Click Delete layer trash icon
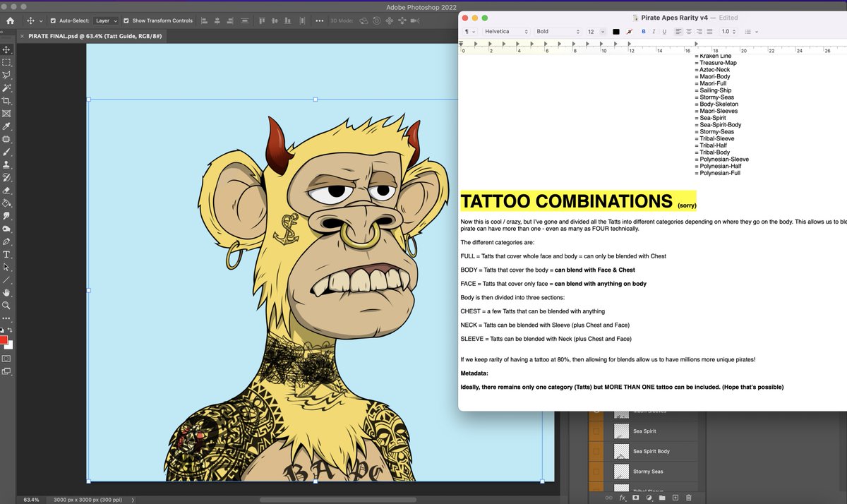Screen dimensions: 847x504 688,497
